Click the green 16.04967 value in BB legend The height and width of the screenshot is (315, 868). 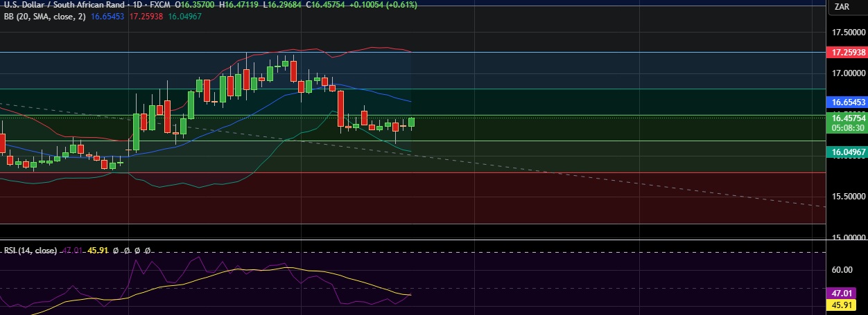(x=186, y=16)
